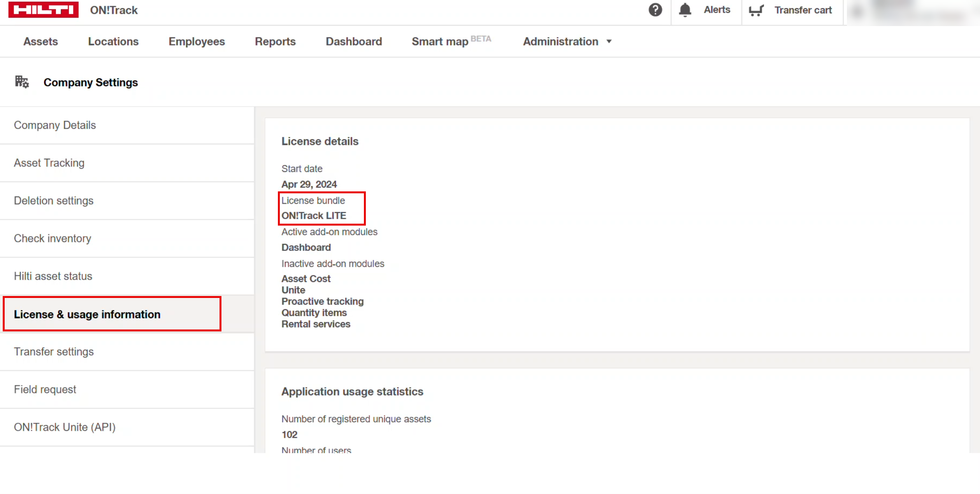The width and height of the screenshot is (980, 494).
Task: Select Hilti asset status option
Action: [53, 276]
